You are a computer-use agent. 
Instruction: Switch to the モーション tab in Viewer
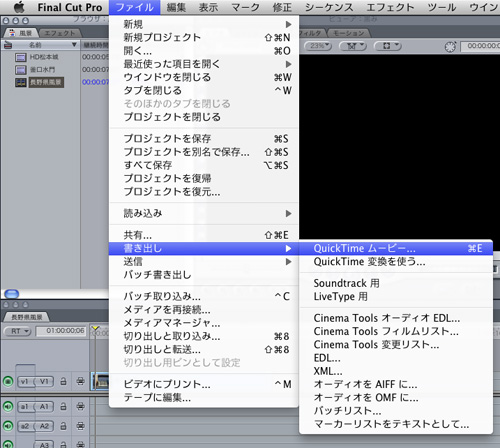(349, 33)
